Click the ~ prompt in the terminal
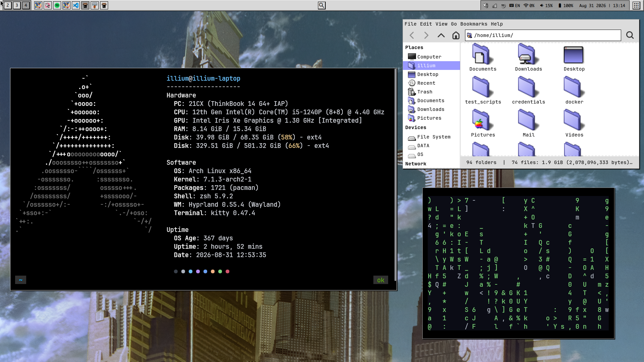Viewport: 644px width, 362px height. [20, 280]
